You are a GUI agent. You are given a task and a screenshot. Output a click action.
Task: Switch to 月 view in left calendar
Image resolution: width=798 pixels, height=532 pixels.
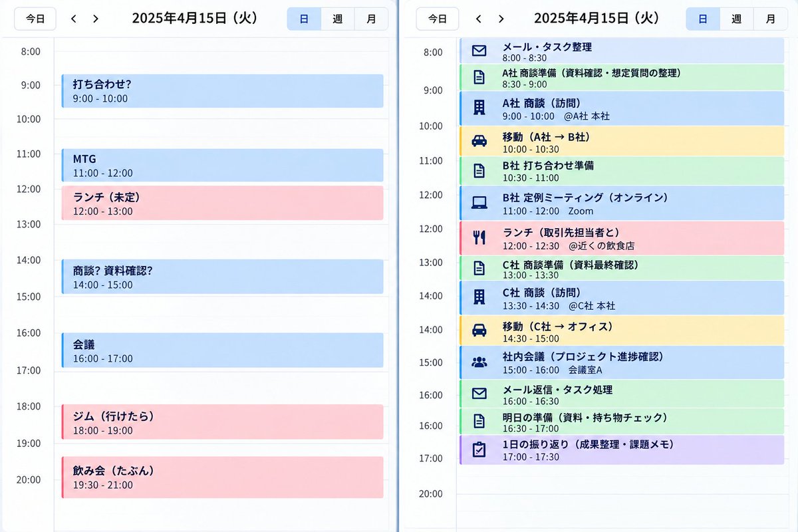coord(371,19)
